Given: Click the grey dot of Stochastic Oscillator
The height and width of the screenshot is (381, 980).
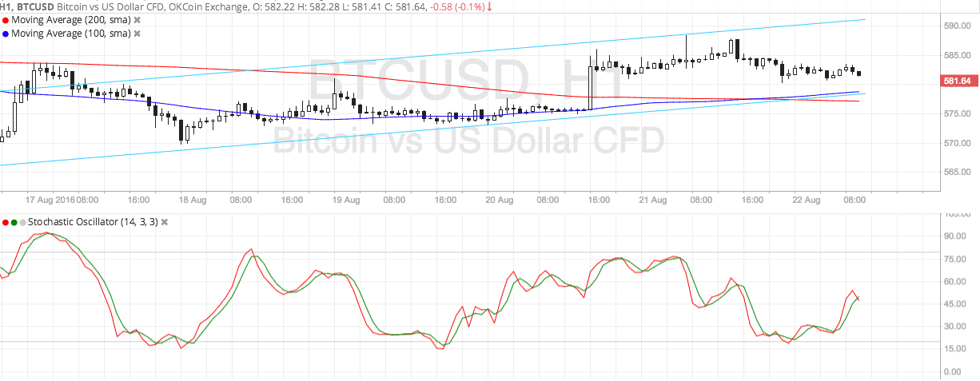Looking at the screenshot, I should tap(22, 221).
